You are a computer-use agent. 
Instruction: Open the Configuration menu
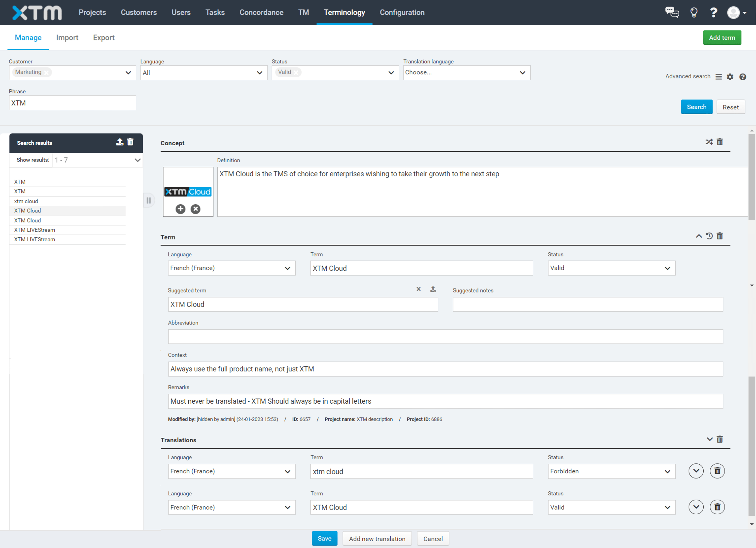[x=402, y=12]
